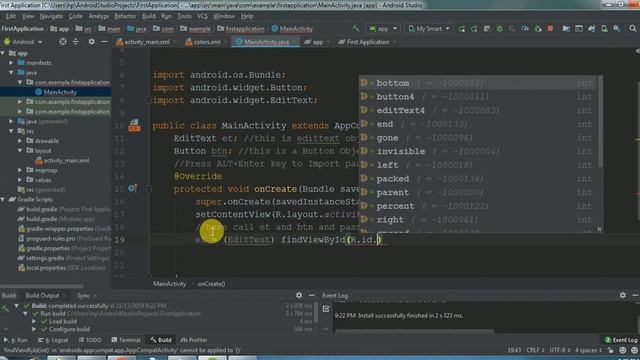Viewport: 640px width, 360px height.
Task: Click the Collapse All icon in Project panel
Action: click(76, 42)
